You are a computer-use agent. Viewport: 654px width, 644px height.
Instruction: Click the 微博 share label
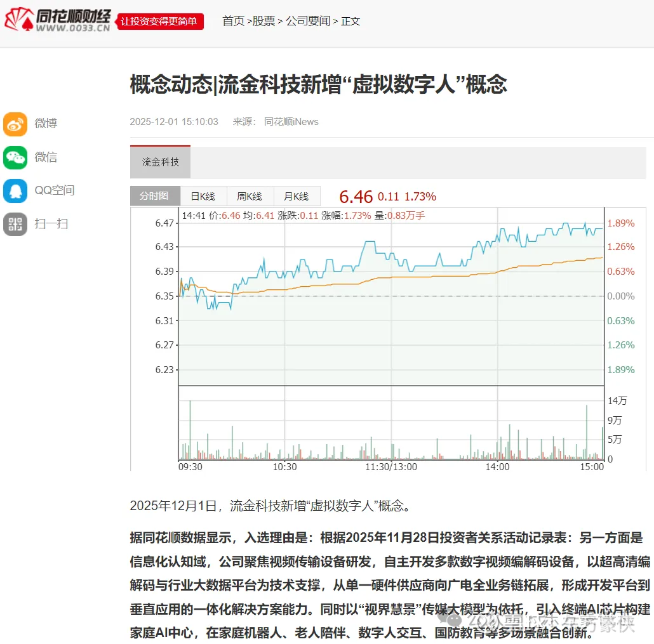46,123
